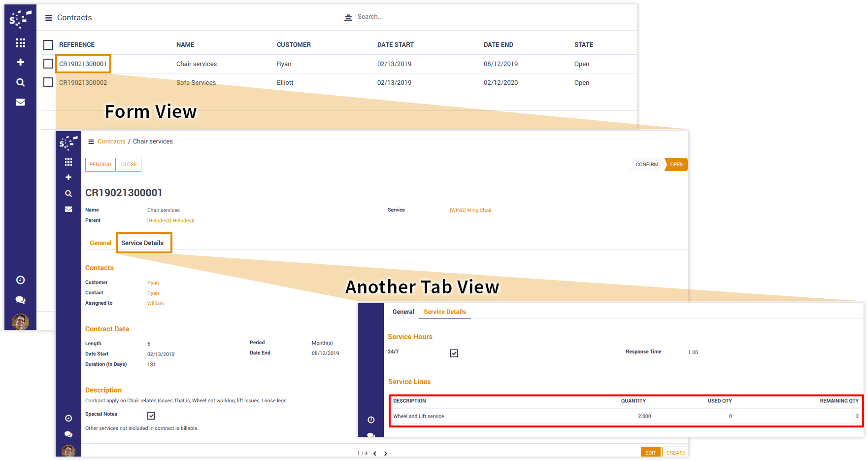The image size is (868, 461).
Task: Open the envelope messages icon in top sidebar
Action: click(x=20, y=102)
